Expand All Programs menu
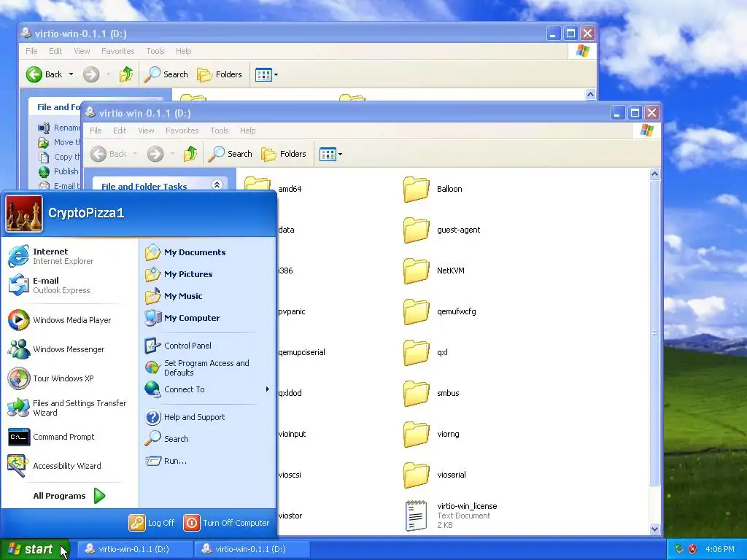747x560 pixels. 69,496
